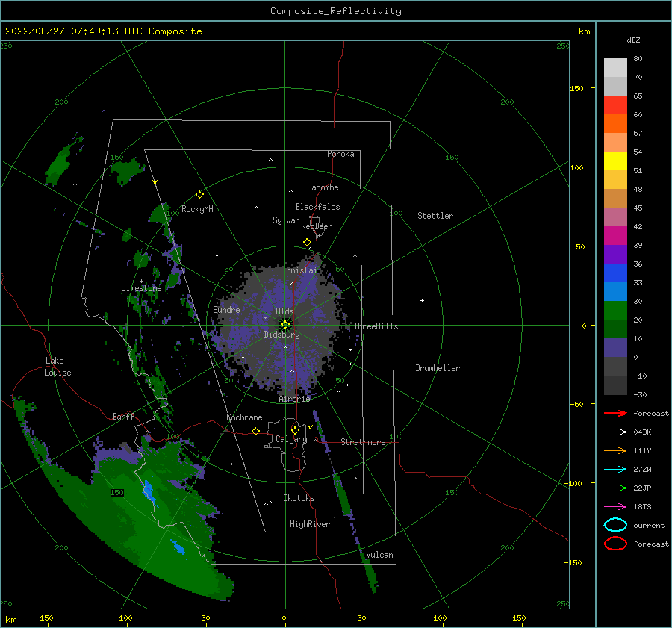Click the Strathmore town label
The image size is (672, 628).
pos(363,442)
